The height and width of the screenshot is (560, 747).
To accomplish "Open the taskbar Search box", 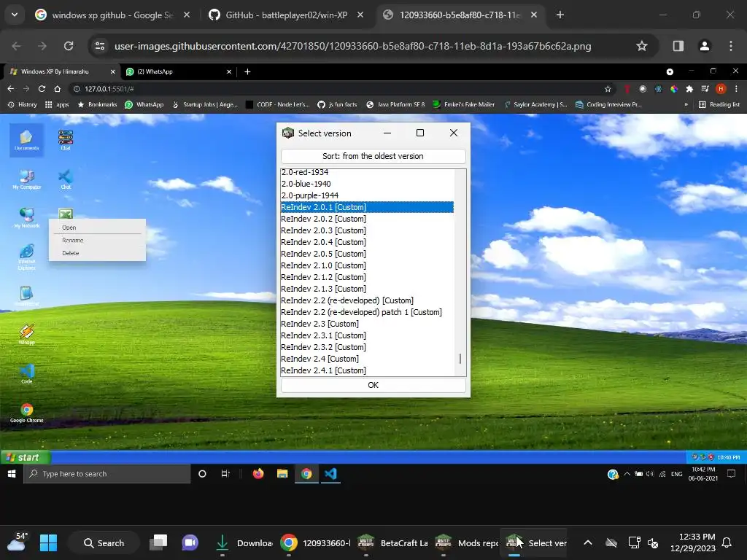I will 104,542.
